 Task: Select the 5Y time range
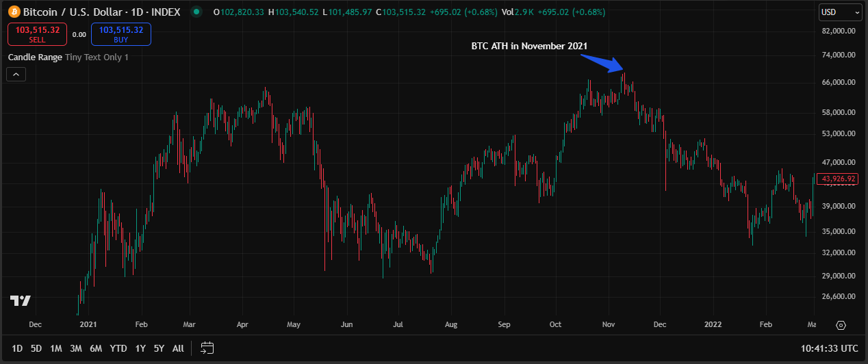[159, 348]
